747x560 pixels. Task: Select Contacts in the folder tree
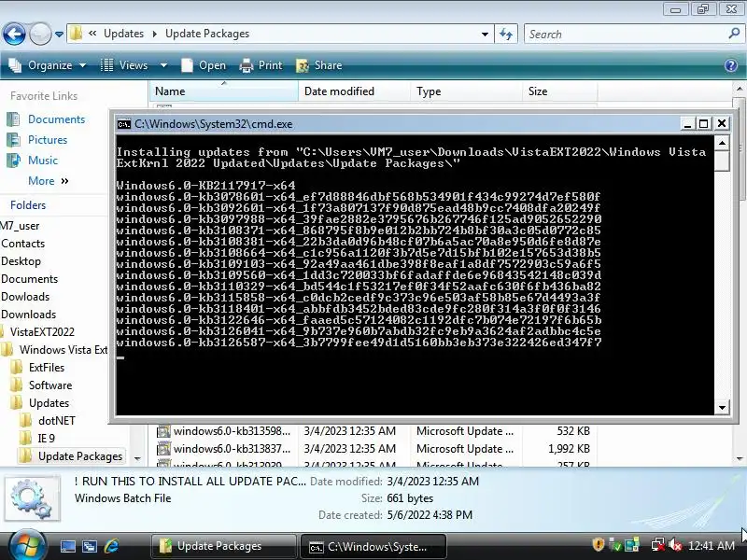[x=22, y=244]
